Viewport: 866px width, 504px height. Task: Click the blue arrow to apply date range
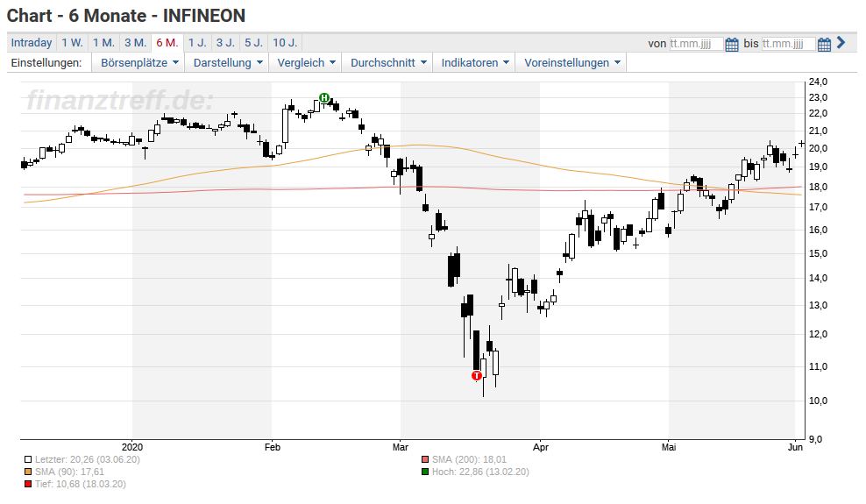tap(841, 42)
